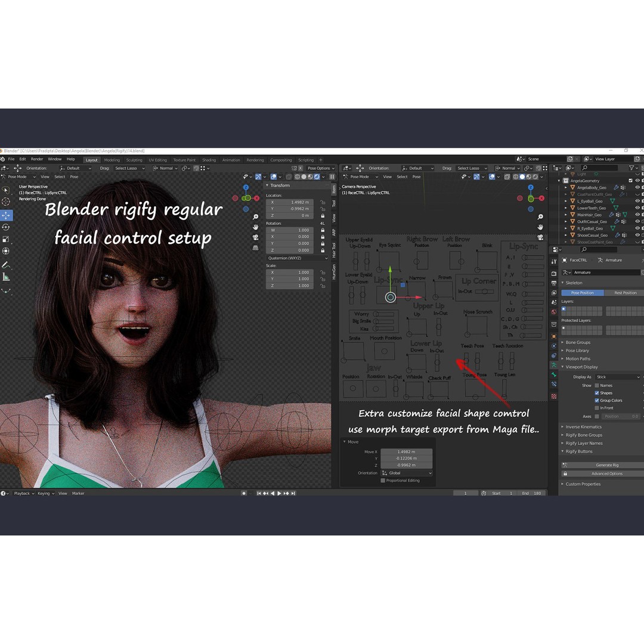Select the Pose Position button
This screenshot has width=644, height=644.
583,293
